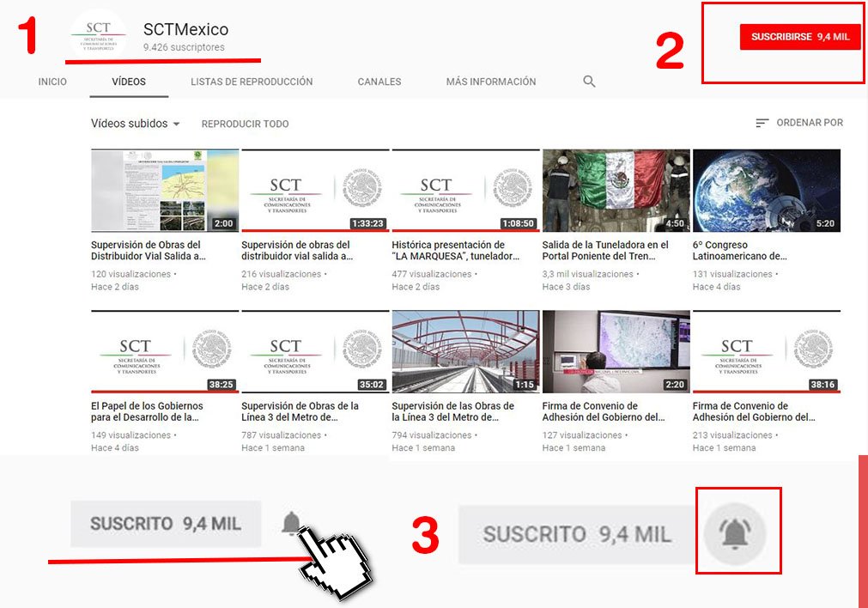Toggle the large circled notification bell
Screen dimensions: 868x608
point(735,534)
